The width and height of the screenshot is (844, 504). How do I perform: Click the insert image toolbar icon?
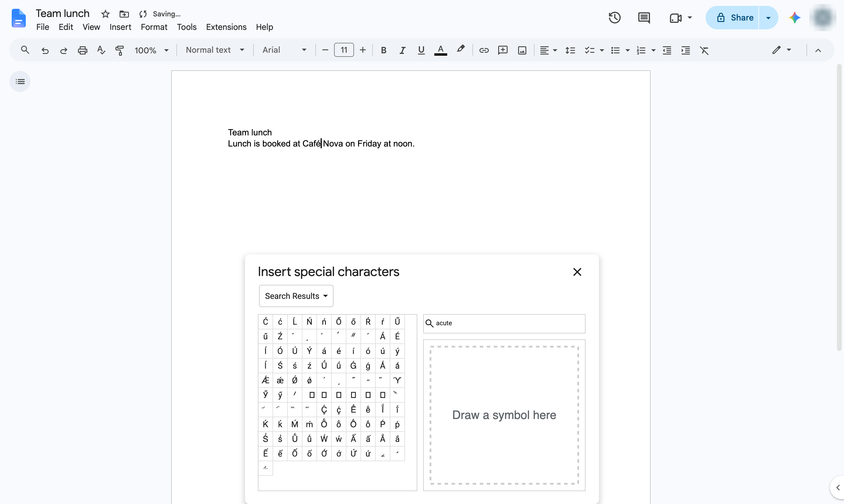tap(522, 50)
